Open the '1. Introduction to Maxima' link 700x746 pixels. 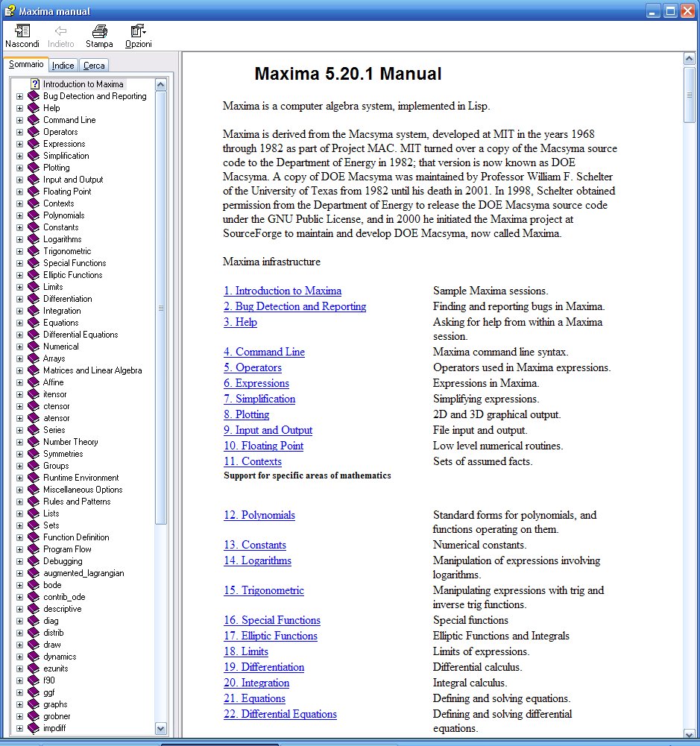point(283,291)
